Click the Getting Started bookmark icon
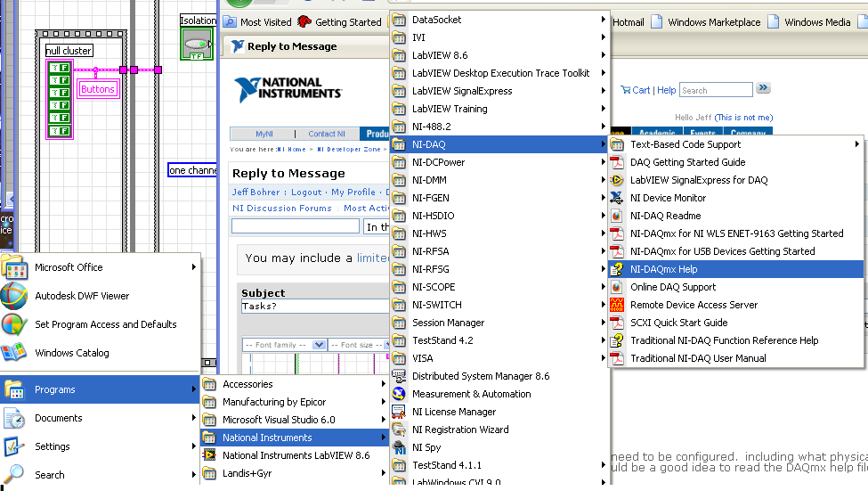Viewport: 868px width, 491px height. click(x=304, y=21)
